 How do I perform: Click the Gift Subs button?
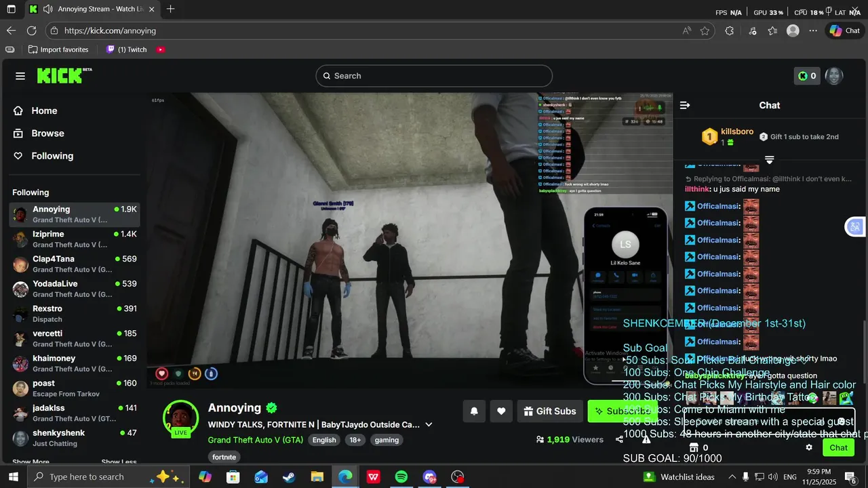tap(549, 411)
